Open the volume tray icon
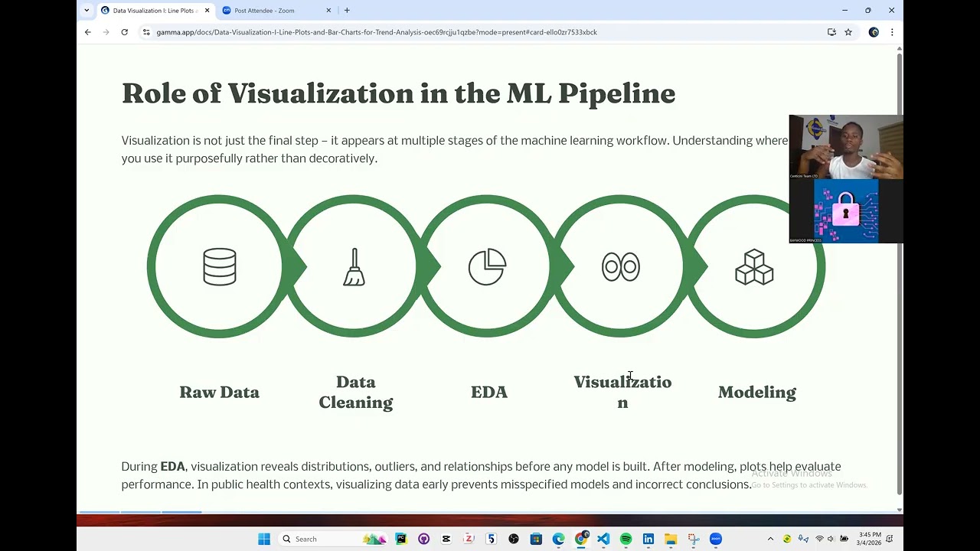 coord(831,539)
